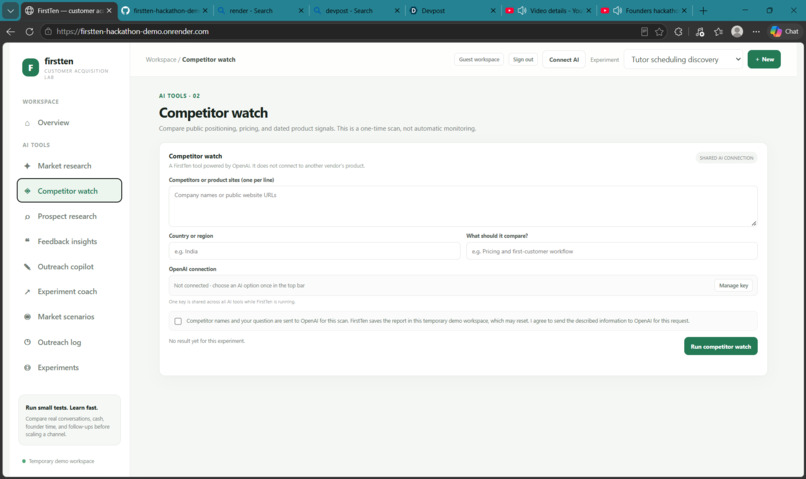Open Market scenarios in the sidebar

click(x=69, y=317)
